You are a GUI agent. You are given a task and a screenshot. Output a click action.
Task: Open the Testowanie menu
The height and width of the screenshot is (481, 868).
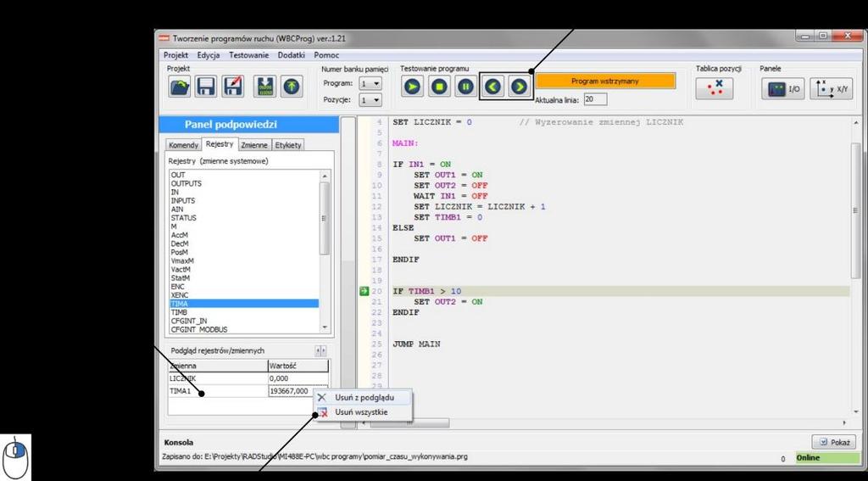[248, 55]
